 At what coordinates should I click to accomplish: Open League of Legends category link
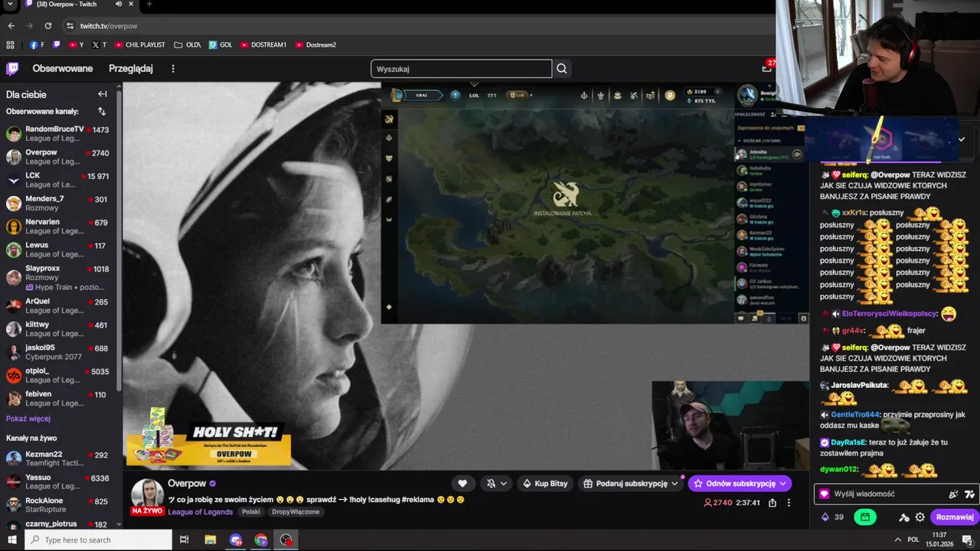[x=201, y=512]
